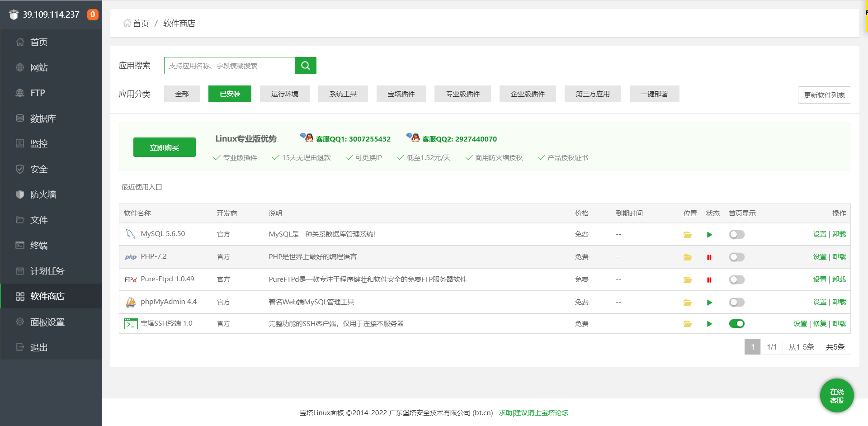Open 宝塔SSH终端 folder location icon
Viewport: 868px width, 426px height.
(x=687, y=324)
